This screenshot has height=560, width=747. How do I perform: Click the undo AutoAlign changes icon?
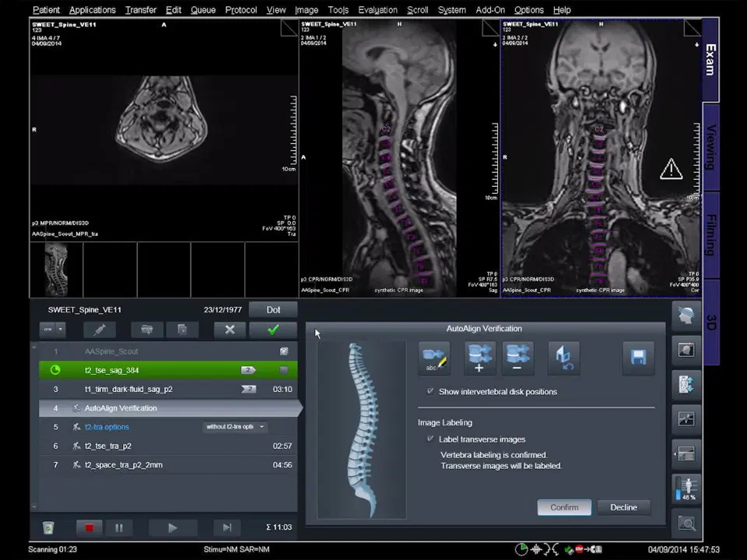(563, 357)
